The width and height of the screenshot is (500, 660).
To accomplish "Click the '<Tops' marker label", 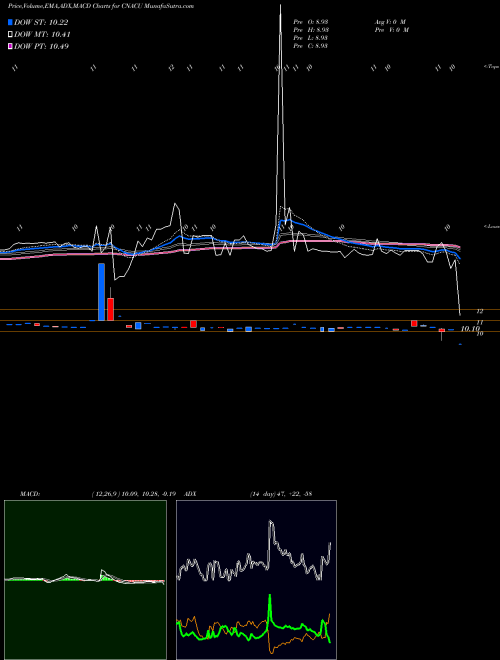I will (x=491, y=67).
